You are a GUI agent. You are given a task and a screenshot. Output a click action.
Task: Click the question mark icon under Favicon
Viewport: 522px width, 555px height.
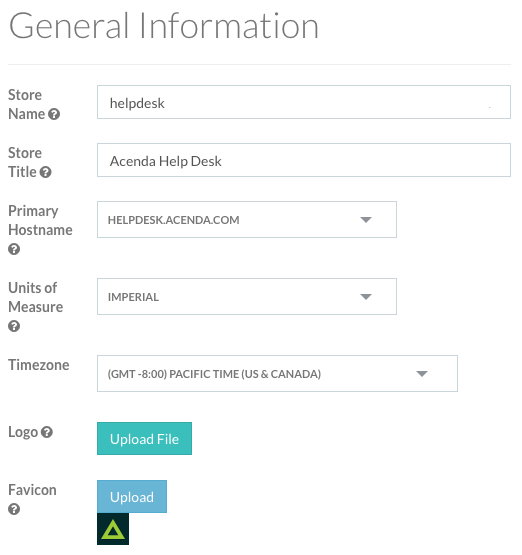click(14, 509)
